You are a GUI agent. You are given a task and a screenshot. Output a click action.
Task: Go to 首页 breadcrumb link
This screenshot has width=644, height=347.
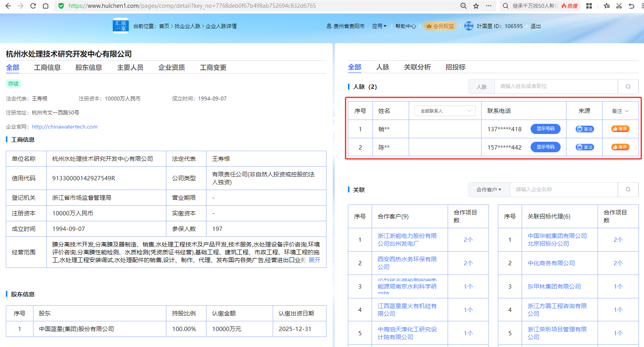[x=164, y=26]
